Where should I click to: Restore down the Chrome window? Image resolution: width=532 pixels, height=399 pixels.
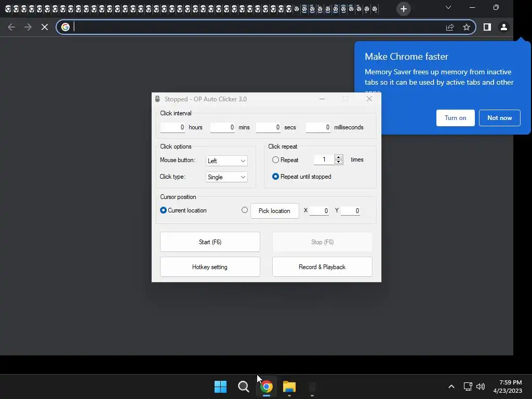[x=496, y=7]
